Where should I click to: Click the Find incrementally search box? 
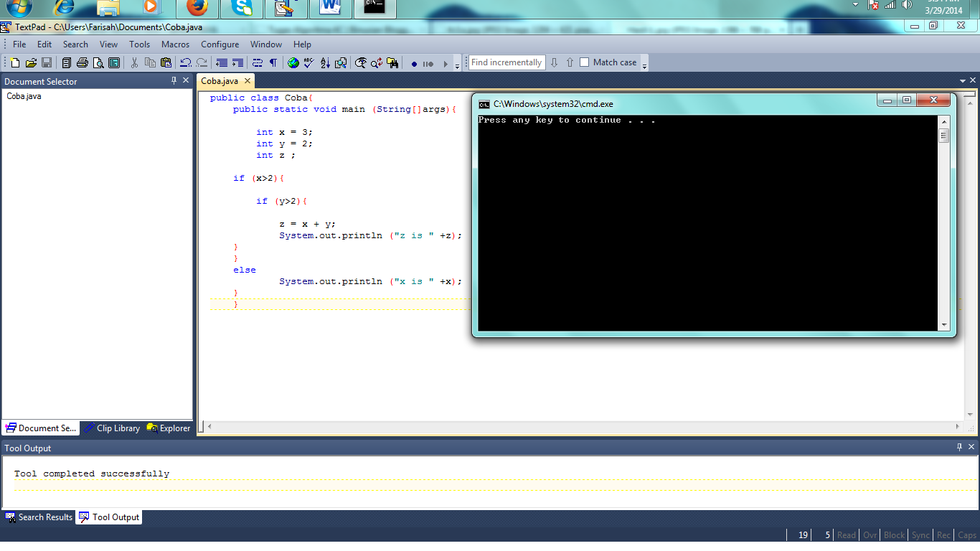tap(507, 62)
